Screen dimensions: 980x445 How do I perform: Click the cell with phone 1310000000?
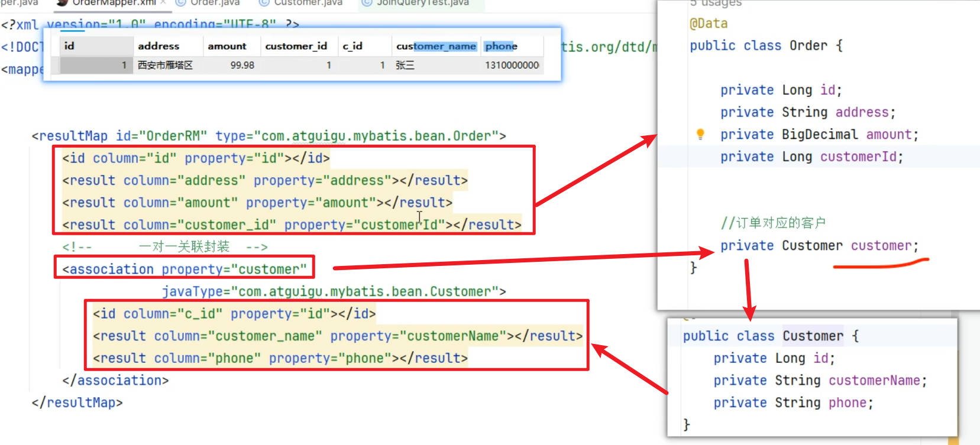(512, 65)
